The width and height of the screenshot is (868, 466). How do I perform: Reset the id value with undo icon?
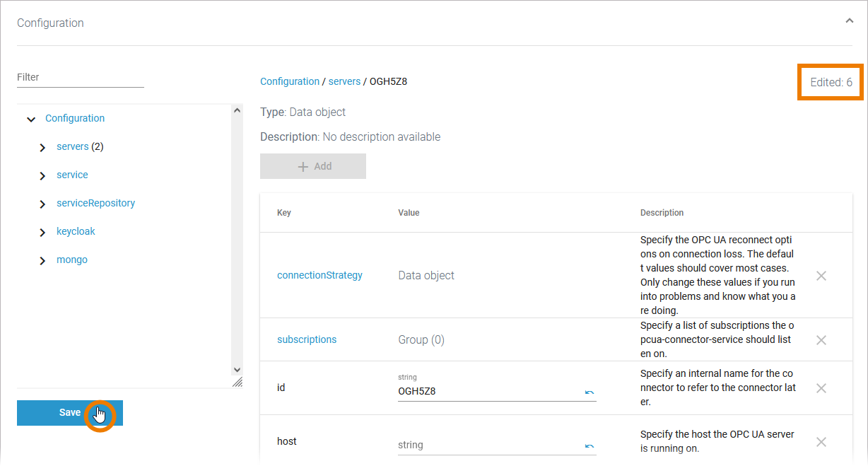590,392
